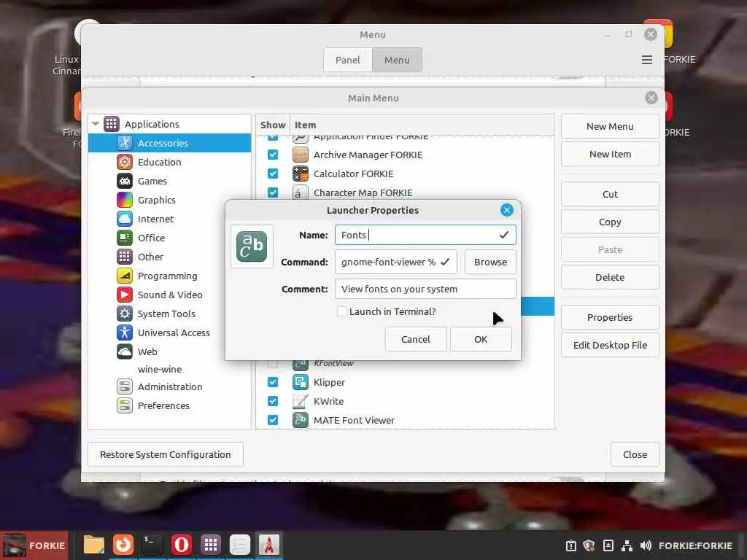
Task: Uncheck the MATE Font Viewer show checkbox
Action: tap(273, 420)
